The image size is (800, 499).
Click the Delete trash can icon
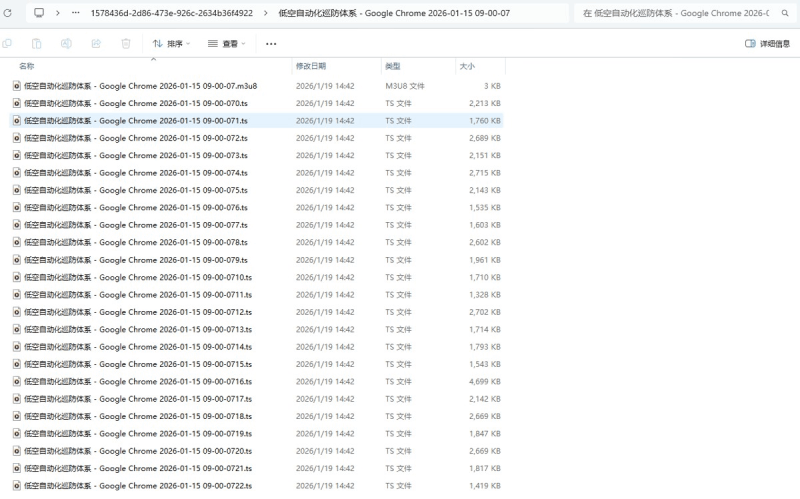click(x=126, y=44)
